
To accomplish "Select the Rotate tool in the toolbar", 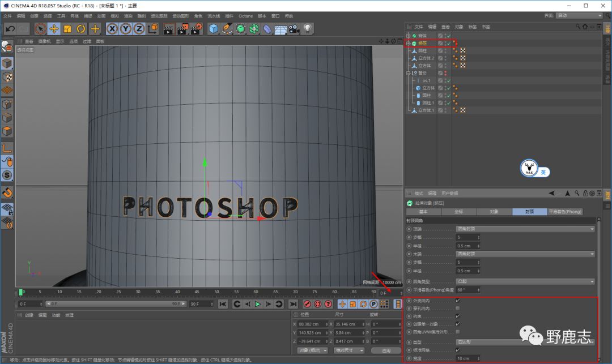I will [x=81, y=28].
